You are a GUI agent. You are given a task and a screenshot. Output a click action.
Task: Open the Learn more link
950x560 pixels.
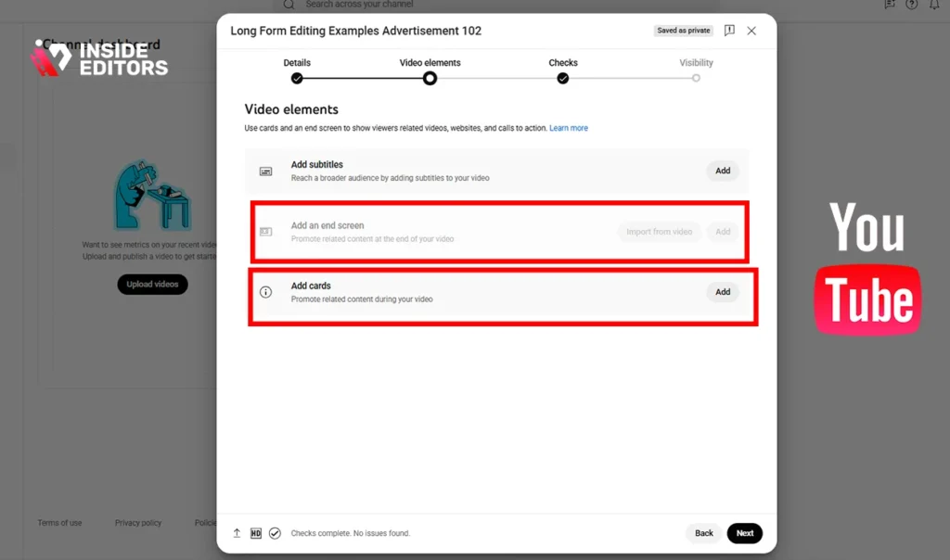(569, 128)
